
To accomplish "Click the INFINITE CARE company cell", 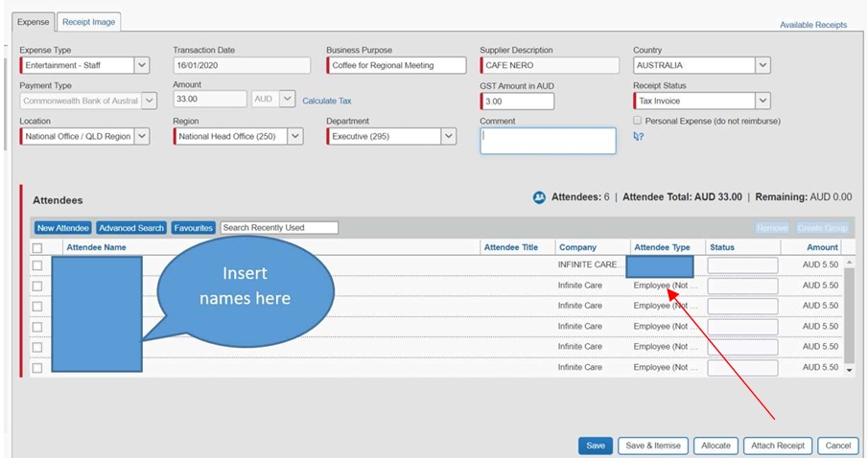I will pos(591,265).
